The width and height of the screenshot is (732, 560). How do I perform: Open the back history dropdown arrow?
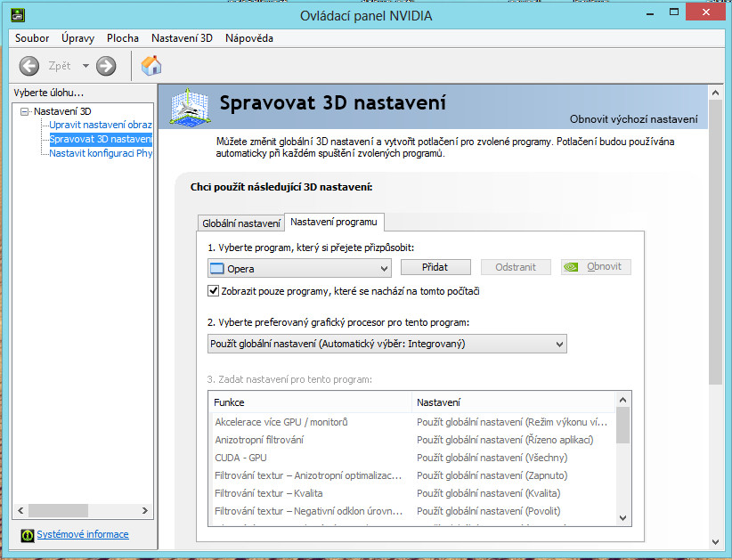[x=85, y=66]
